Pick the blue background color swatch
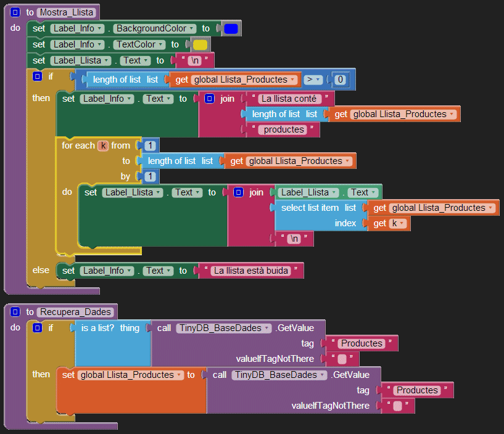Screen dimensions: 504x434 231,28
